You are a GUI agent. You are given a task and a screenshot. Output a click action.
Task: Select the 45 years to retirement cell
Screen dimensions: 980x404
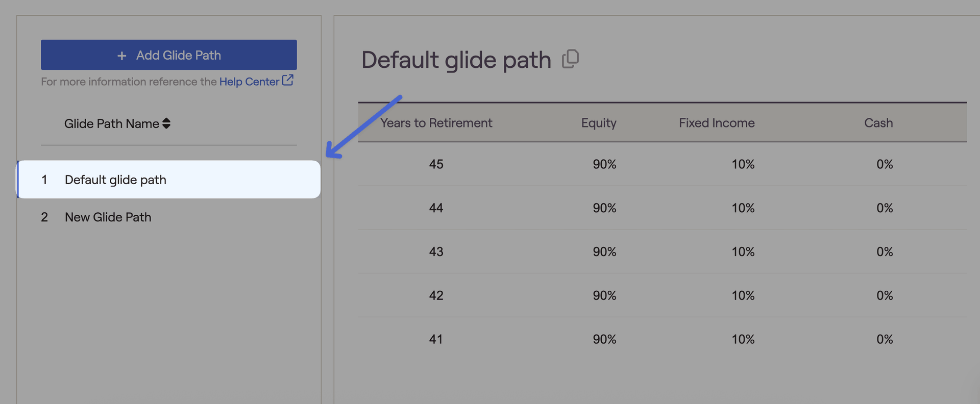click(436, 164)
